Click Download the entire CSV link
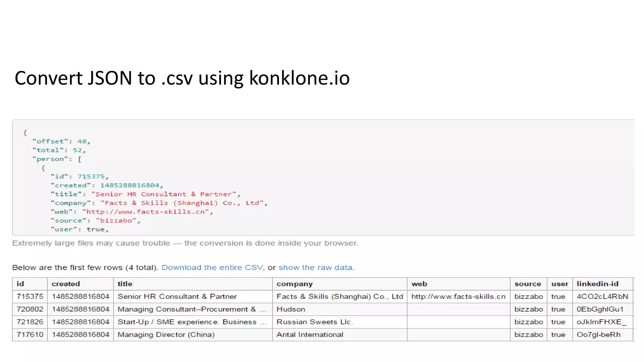 [212, 267]
